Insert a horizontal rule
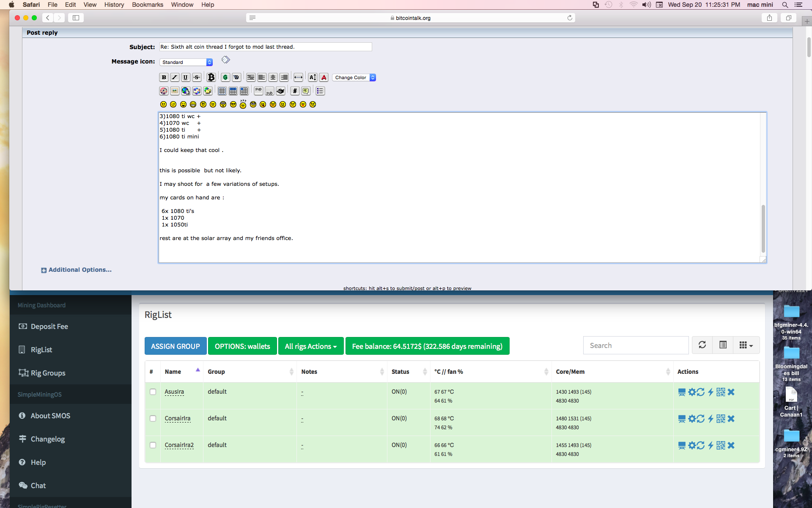This screenshot has height=508, width=812. 298,77
